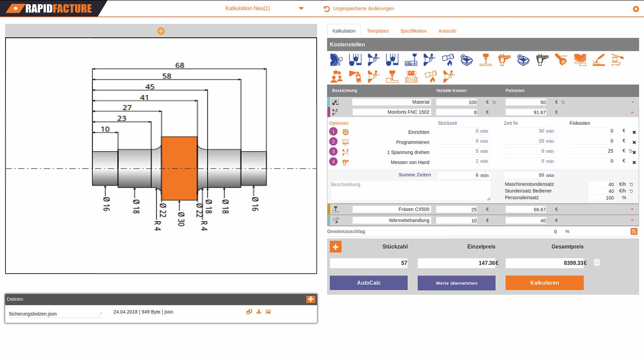Click the Ungespeicherte Änderungen link

(363, 8)
